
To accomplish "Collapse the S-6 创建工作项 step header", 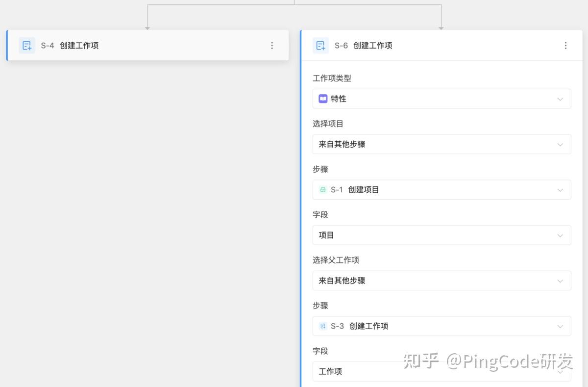I will click(x=441, y=46).
